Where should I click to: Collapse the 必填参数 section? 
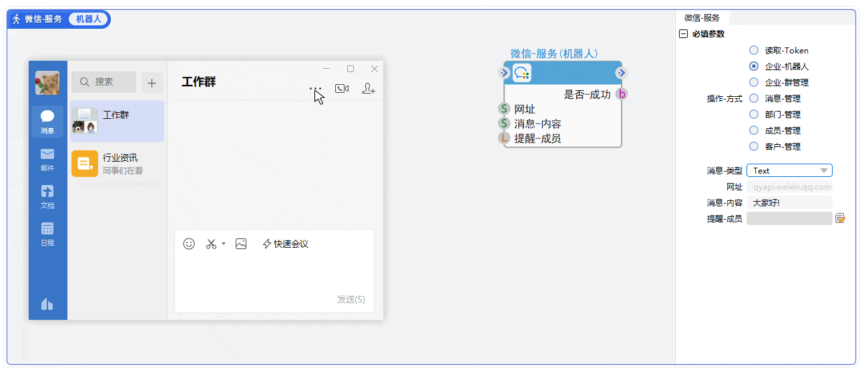[x=683, y=34]
